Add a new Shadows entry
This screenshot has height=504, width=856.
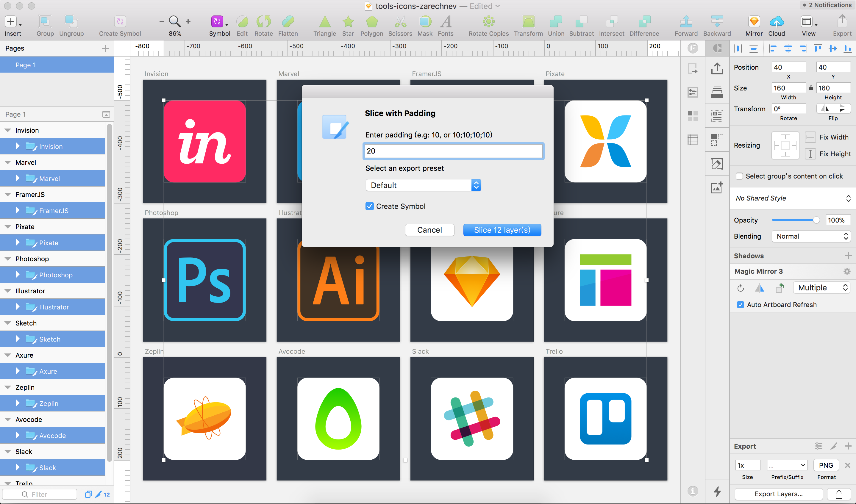tap(848, 255)
